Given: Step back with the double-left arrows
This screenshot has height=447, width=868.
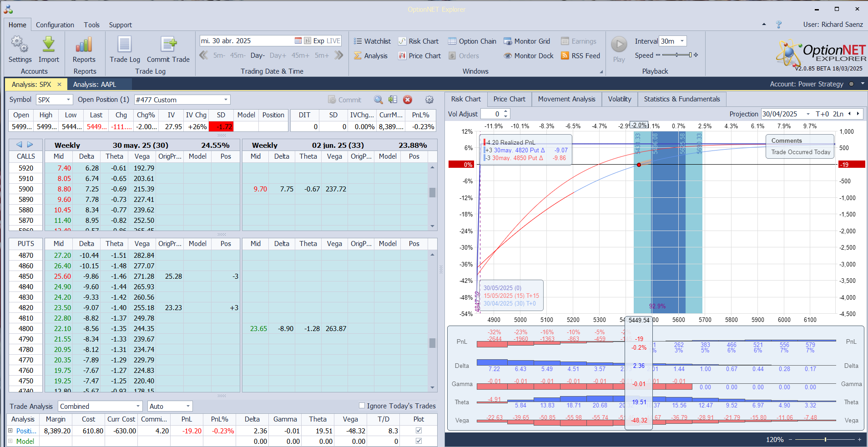Looking at the screenshot, I should (204, 55).
